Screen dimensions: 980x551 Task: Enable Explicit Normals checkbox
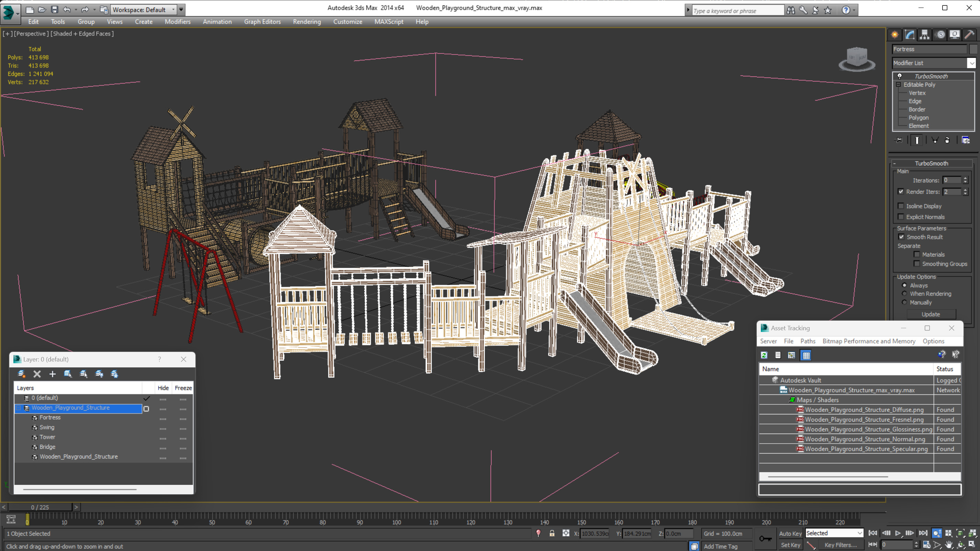[901, 217]
